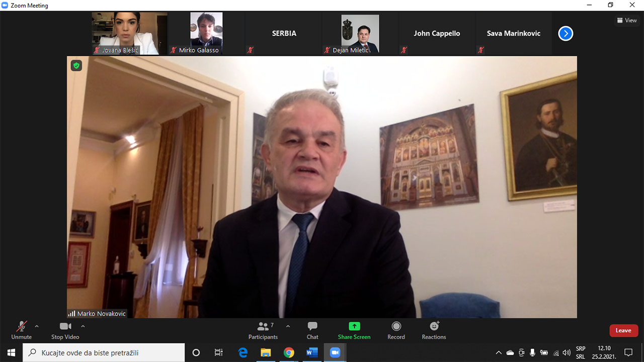The width and height of the screenshot is (644, 362).
Task: Click Zoom Meeting window title icon
Action: pos(5,6)
